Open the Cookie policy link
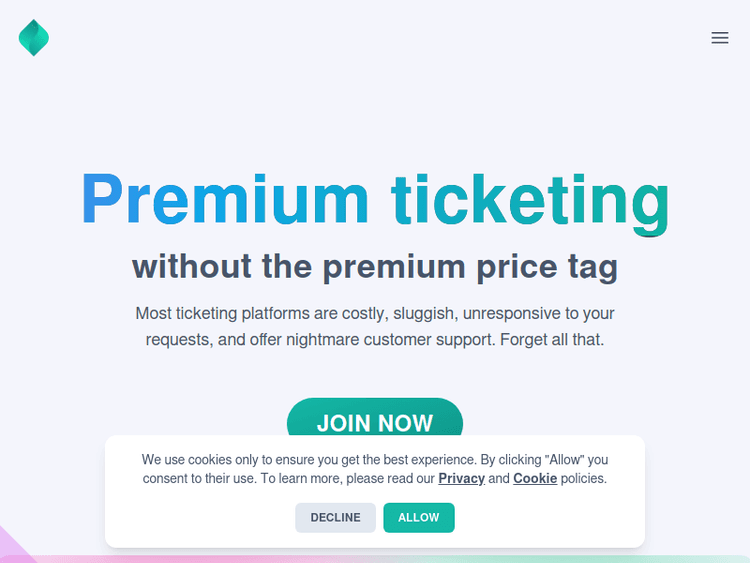The width and height of the screenshot is (750, 563). (535, 479)
